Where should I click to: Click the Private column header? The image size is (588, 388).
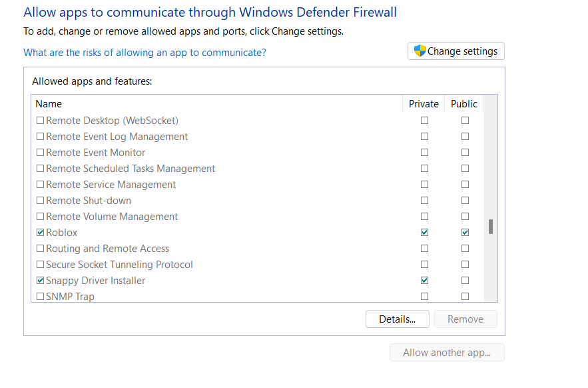(424, 104)
